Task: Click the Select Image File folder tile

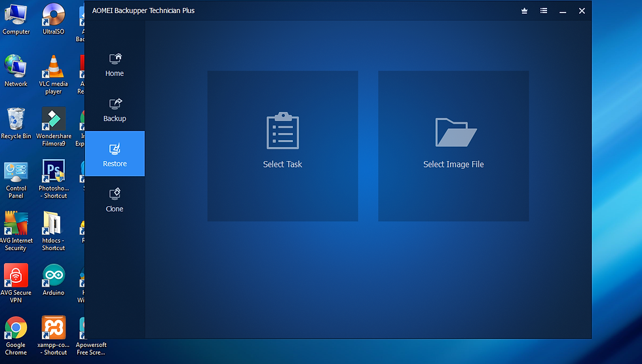Action: [x=453, y=146]
